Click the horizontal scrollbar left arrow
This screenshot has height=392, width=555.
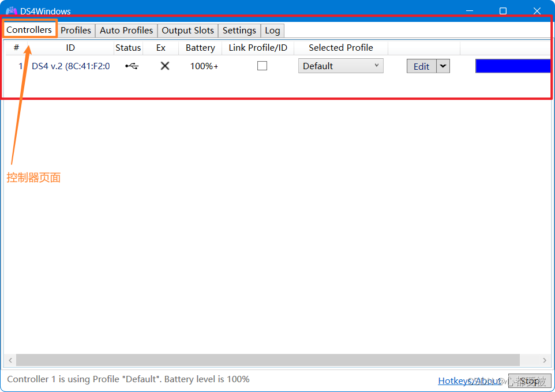(x=10, y=360)
